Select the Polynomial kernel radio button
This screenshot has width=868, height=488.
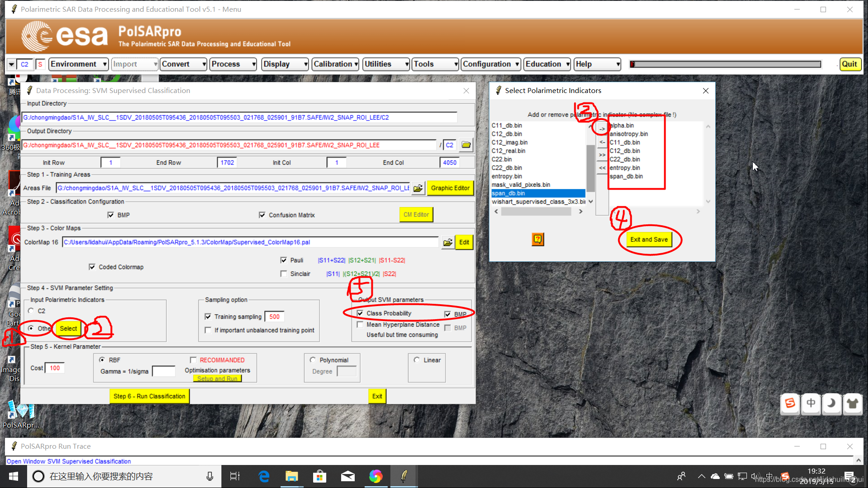point(313,360)
